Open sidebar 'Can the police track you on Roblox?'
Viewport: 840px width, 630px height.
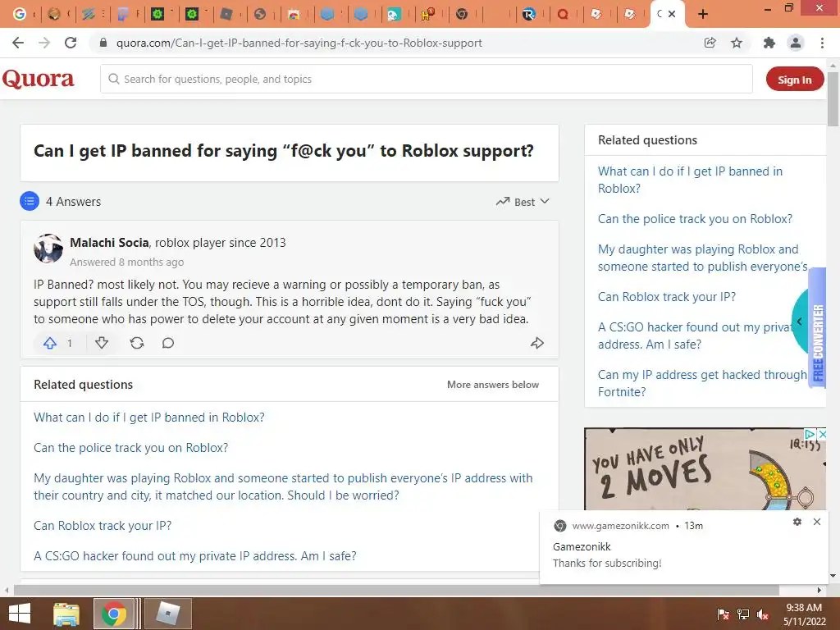[x=695, y=219]
